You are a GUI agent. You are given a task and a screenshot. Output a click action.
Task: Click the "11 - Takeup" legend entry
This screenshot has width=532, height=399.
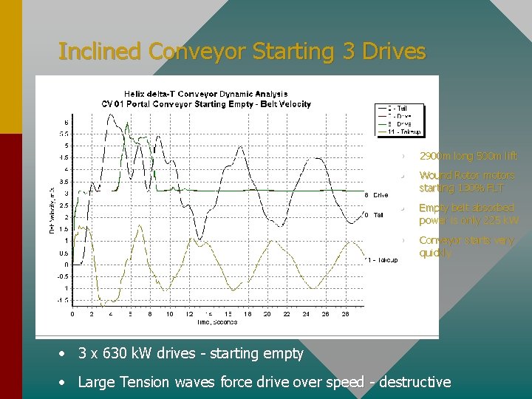[400, 132]
